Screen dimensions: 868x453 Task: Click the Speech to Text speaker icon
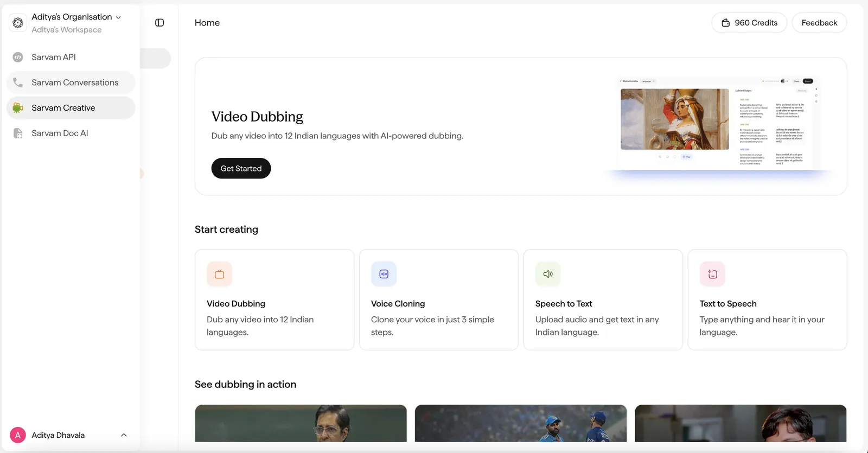click(x=548, y=274)
